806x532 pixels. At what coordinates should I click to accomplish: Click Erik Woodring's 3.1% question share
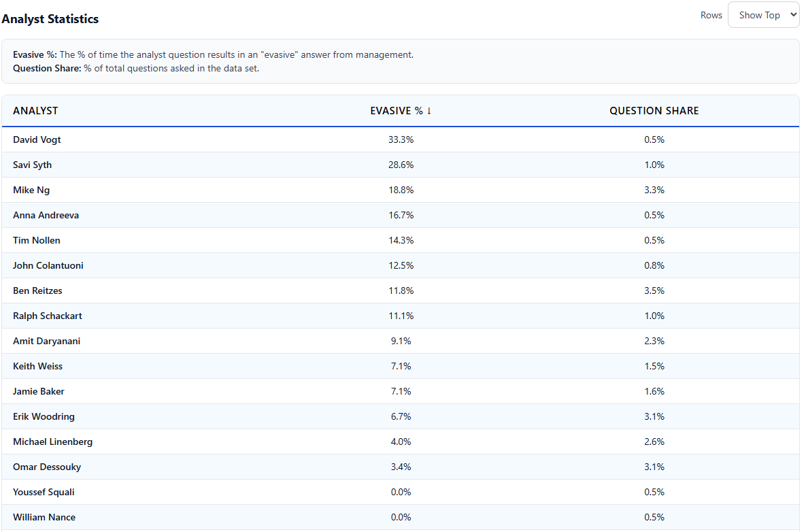(x=654, y=417)
